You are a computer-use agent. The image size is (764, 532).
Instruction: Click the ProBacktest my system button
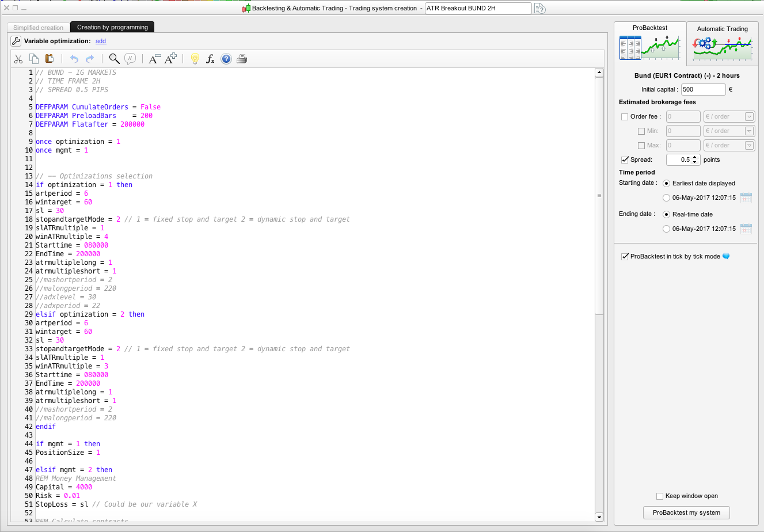[x=686, y=512]
